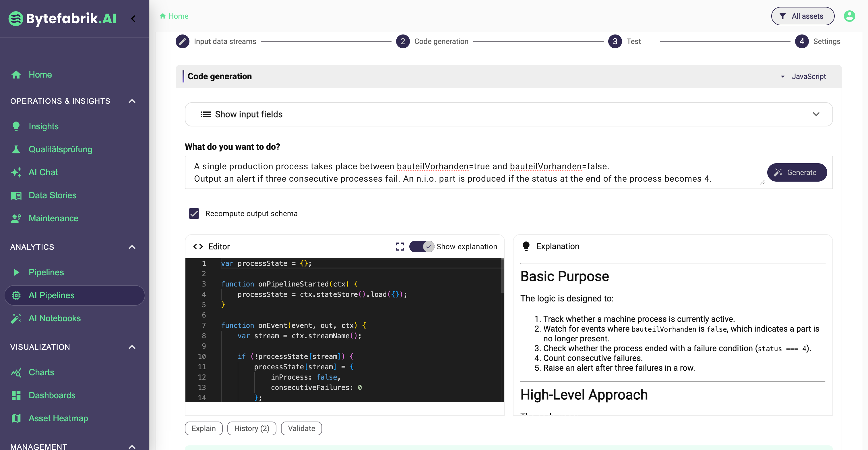Image resolution: width=868 pixels, height=450 pixels.
Task: Click 'Count consecutive failures.' list item
Action: [x=592, y=358]
